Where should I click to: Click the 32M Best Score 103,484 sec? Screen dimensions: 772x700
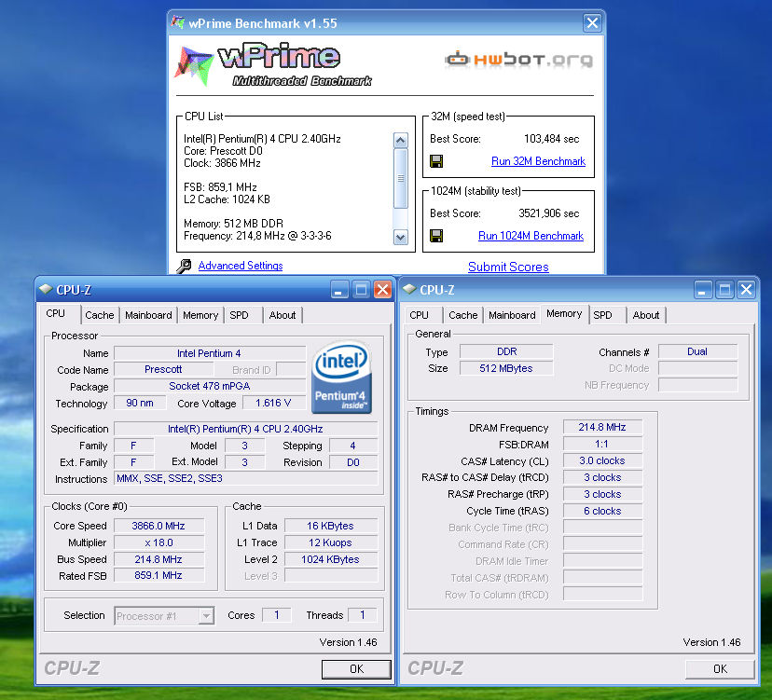click(551, 139)
